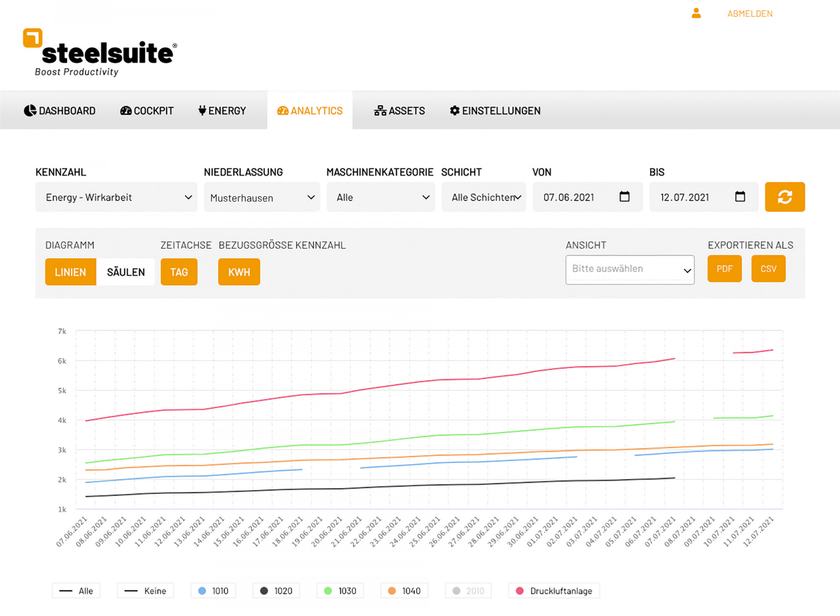The height and width of the screenshot is (616, 840).
Task: Export the chart as PDF
Action: 724,269
